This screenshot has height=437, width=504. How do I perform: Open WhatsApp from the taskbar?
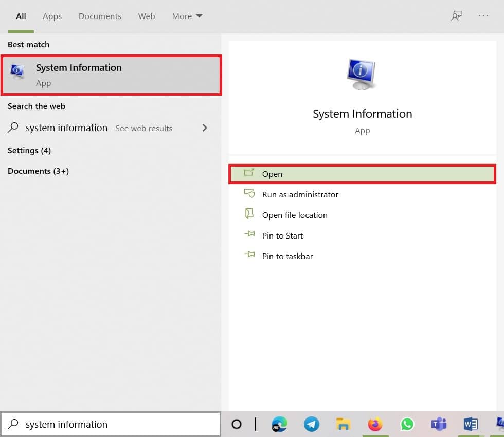tap(407, 425)
